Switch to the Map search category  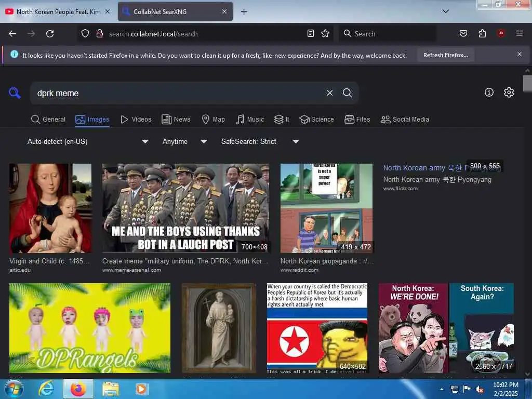click(x=214, y=119)
